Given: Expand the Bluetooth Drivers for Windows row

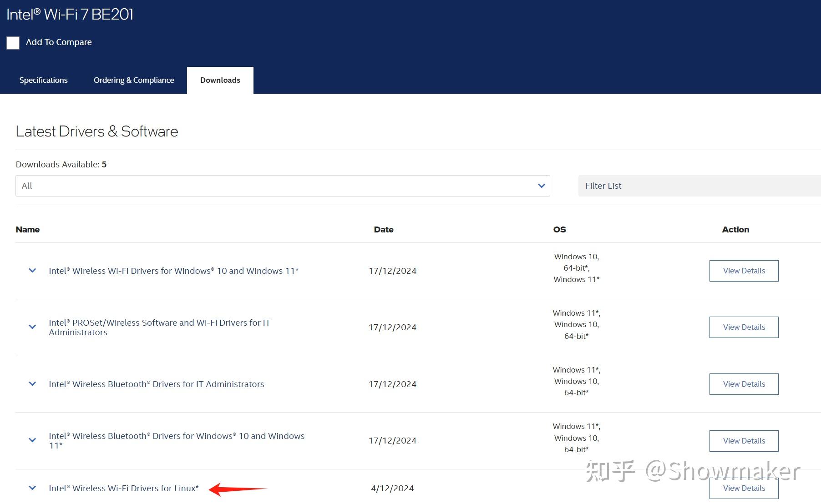Looking at the screenshot, I should (x=32, y=440).
